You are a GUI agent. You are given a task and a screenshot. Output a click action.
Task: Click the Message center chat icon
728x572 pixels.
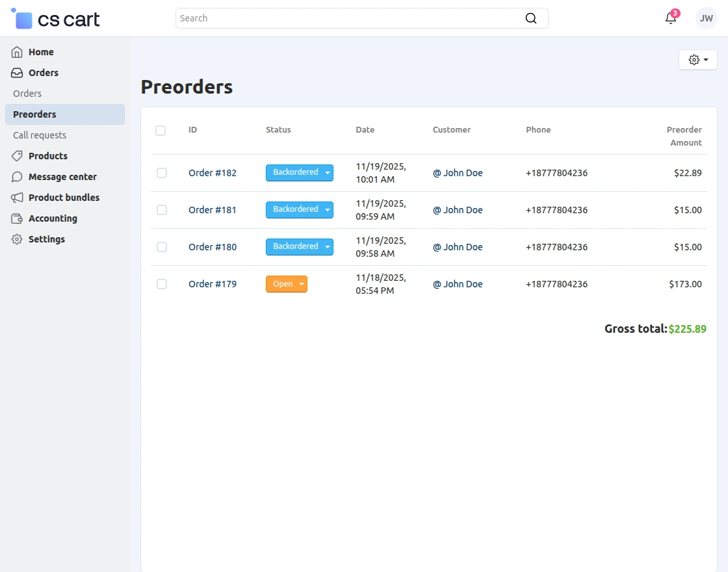point(17,177)
